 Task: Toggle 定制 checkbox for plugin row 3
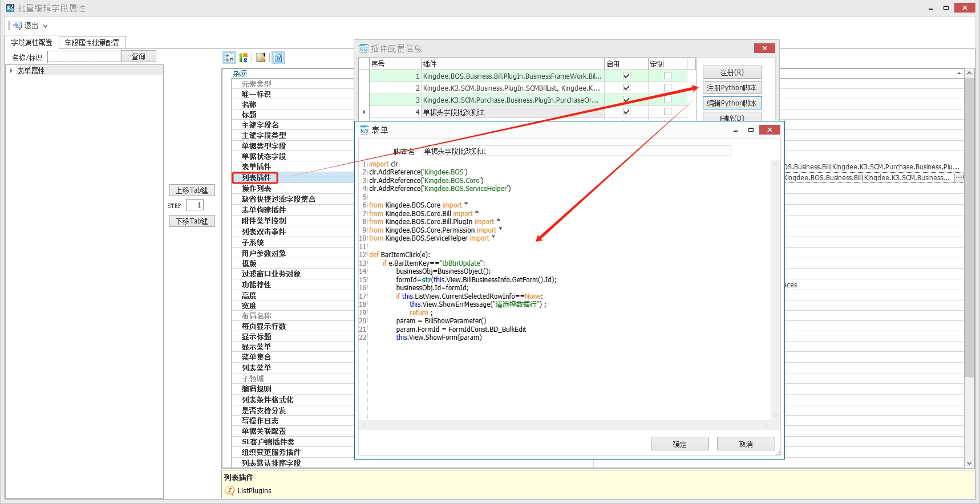pyautogui.click(x=667, y=100)
